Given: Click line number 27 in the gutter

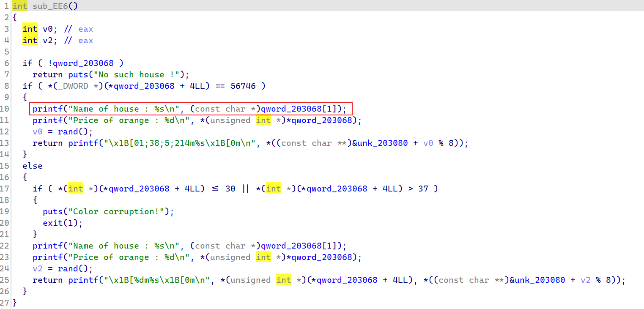Looking at the screenshot, I should point(5,303).
